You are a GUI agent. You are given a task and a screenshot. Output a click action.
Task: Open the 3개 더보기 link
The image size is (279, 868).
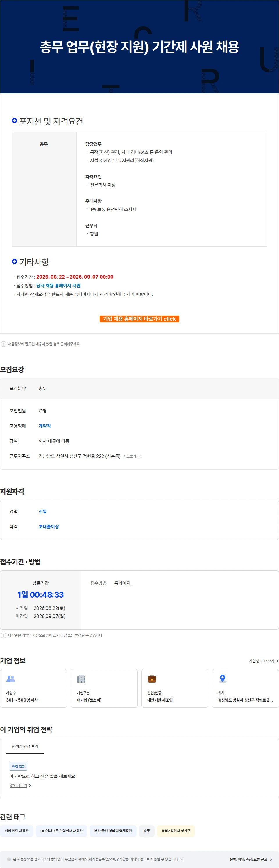tap(18, 785)
